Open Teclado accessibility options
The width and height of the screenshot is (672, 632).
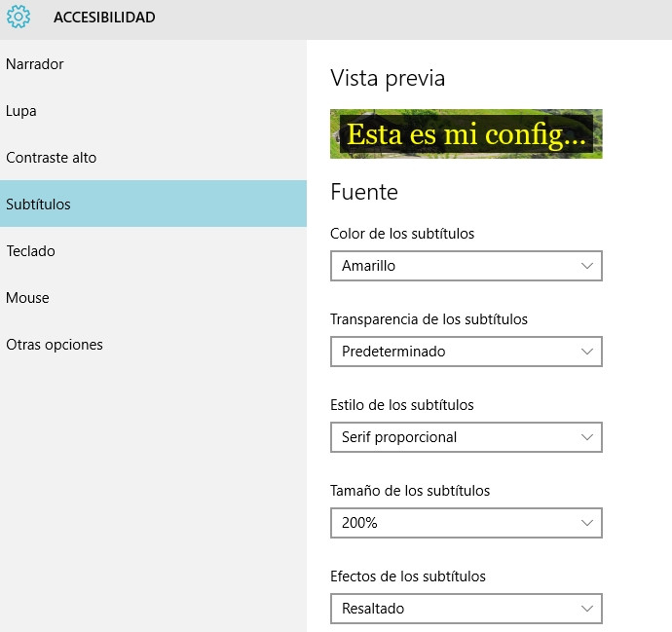30,251
